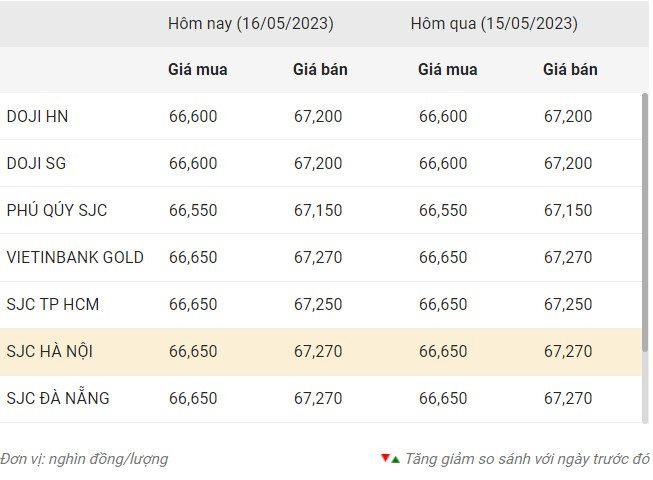Select the SJC ĐÀ NẴNG row label

point(58,399)
